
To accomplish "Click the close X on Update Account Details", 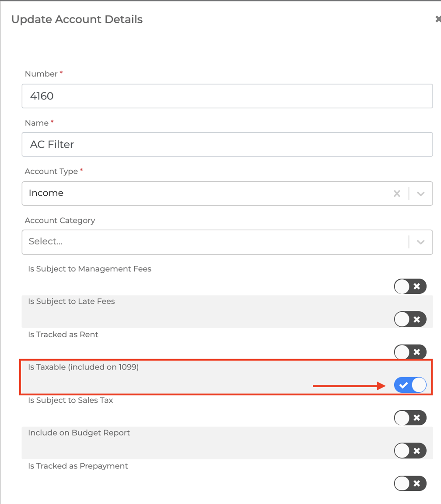I will (x=438, y=19).
